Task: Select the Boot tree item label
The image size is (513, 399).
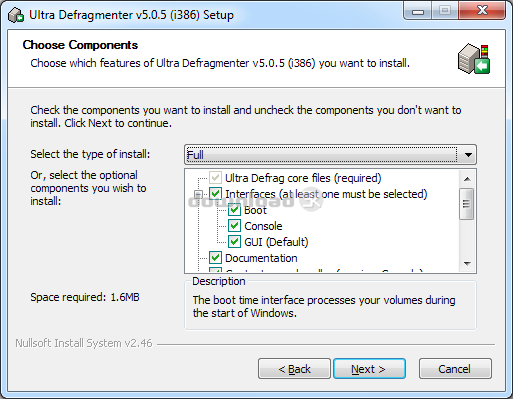Action: 255,210
